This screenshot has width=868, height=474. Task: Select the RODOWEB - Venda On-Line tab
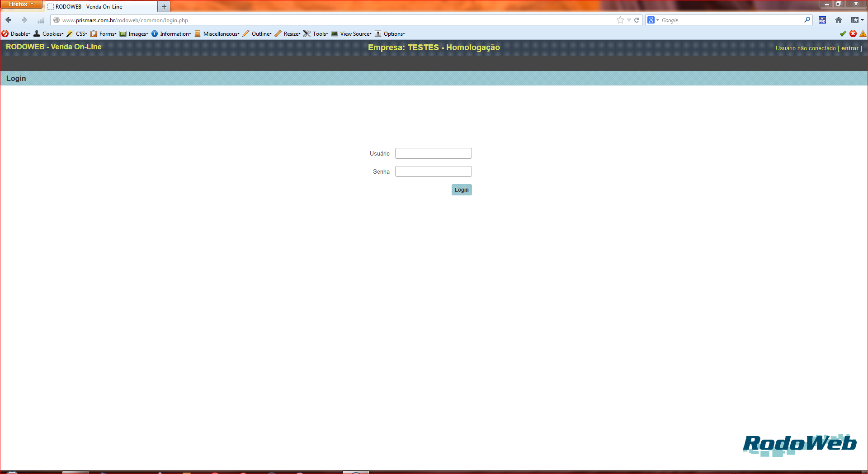tap(101, 6)
